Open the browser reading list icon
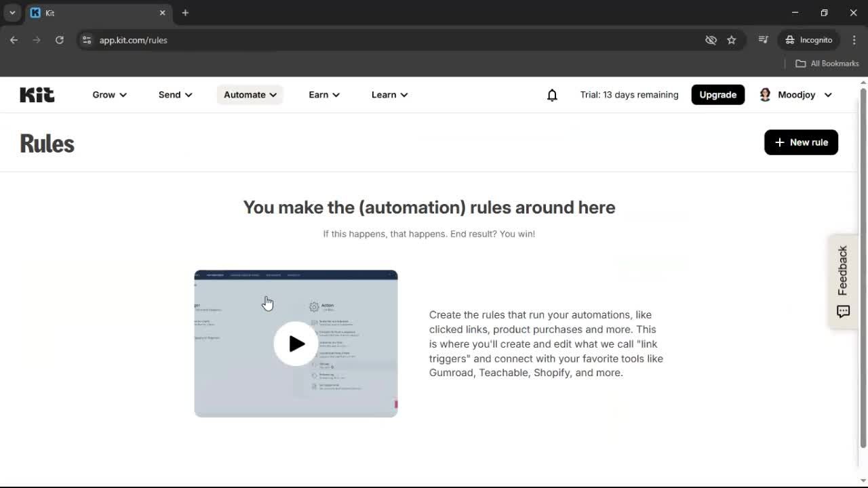 point(763,40)
